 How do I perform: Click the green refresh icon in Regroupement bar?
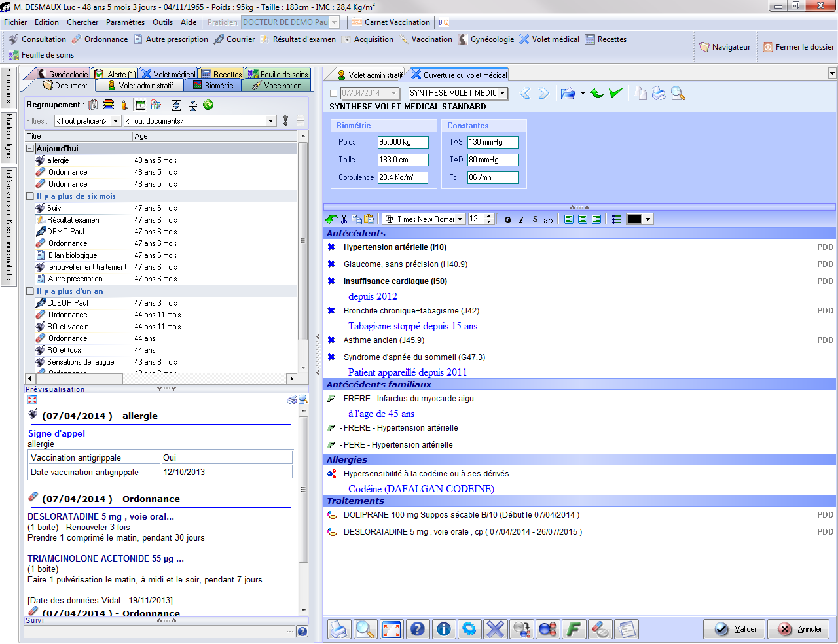[x=208, y=105]
